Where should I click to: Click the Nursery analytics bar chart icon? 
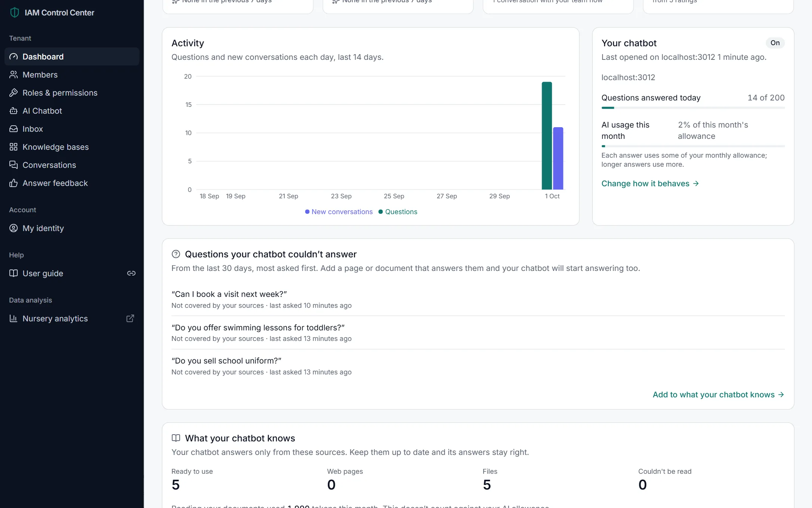[x=14, y=318]
